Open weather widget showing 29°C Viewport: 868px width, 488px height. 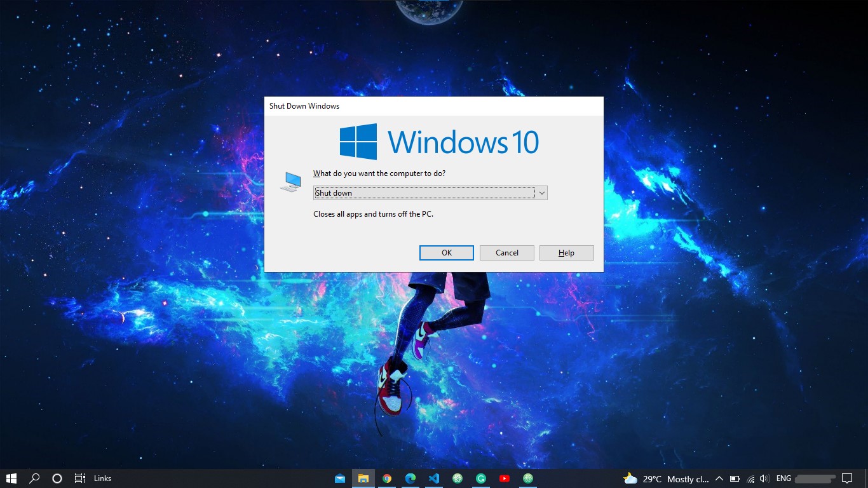coord(666,478)
